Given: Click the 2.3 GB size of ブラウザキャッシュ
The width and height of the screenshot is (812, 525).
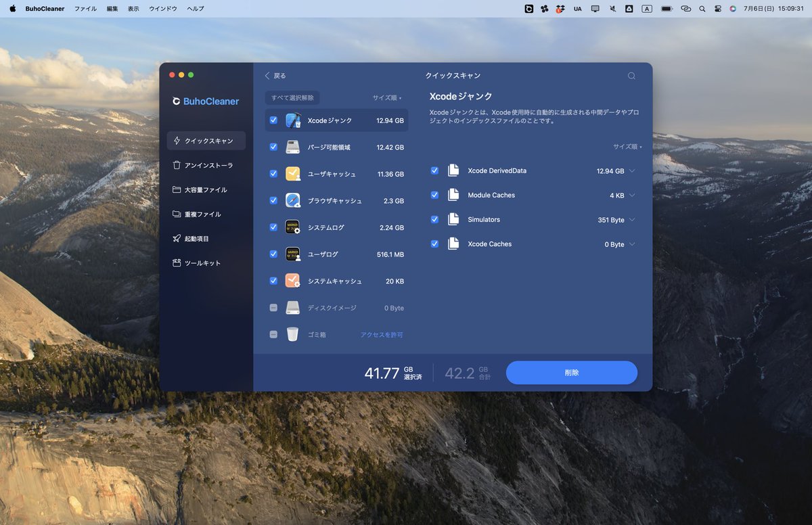Looking at the screenshot, I should [394, 201].
